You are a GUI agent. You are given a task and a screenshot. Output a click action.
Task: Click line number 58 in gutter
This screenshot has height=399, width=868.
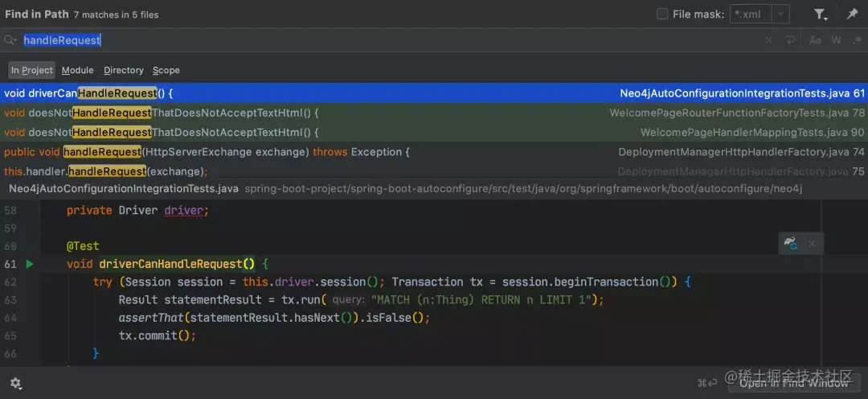tap(10, 211)
